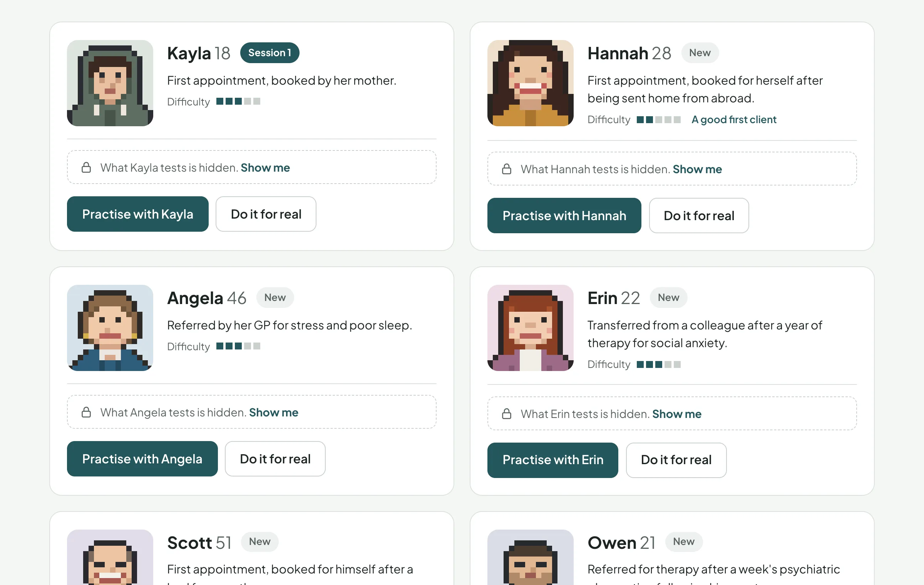924x585 pixels.
Task: Choose Do it for real on Kayla's card
Action: click(x=266, y=214)
